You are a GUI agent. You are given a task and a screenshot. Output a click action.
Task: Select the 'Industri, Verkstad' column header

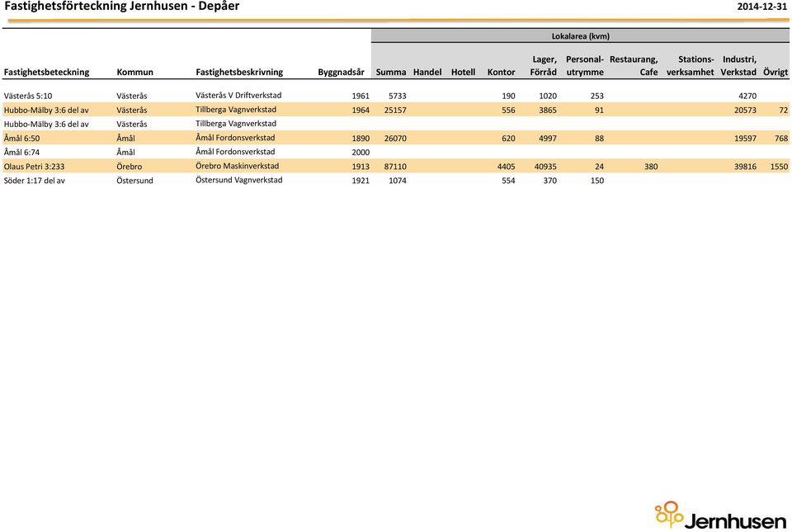(x=738, y=66)
